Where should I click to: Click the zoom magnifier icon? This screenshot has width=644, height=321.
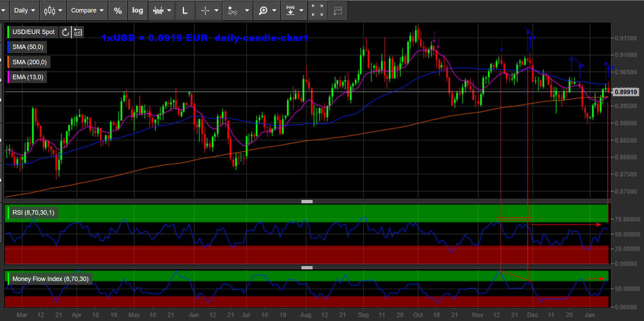click(263, 10)
